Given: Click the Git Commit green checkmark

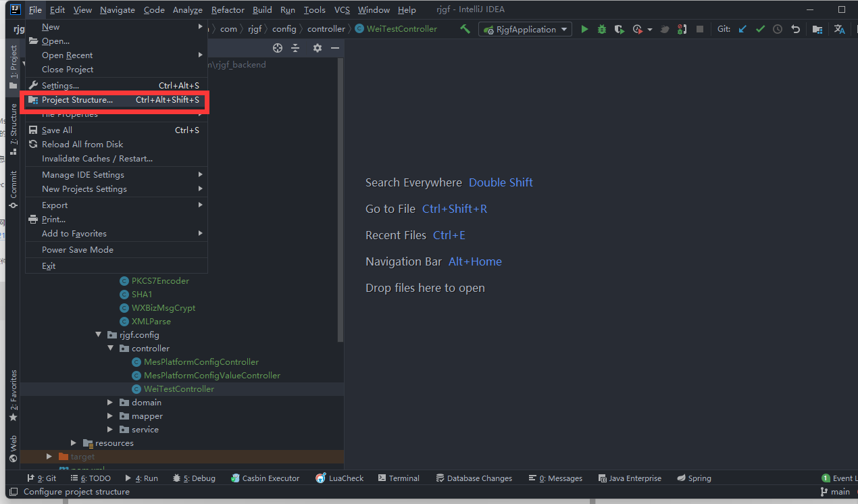Looking at the screenshot, I should (x=760, y=29).
